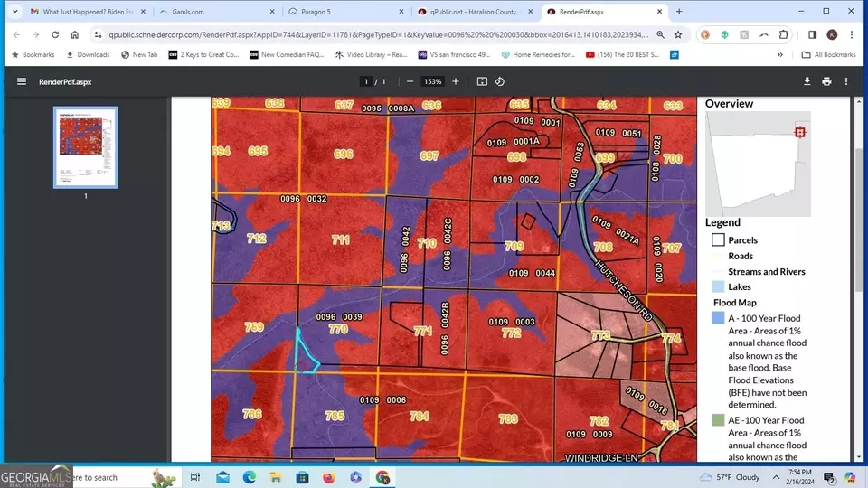This screenshot has width=868, height=488.
Task: Edit the zoom percentage field
Action: [x=432, y=81]
